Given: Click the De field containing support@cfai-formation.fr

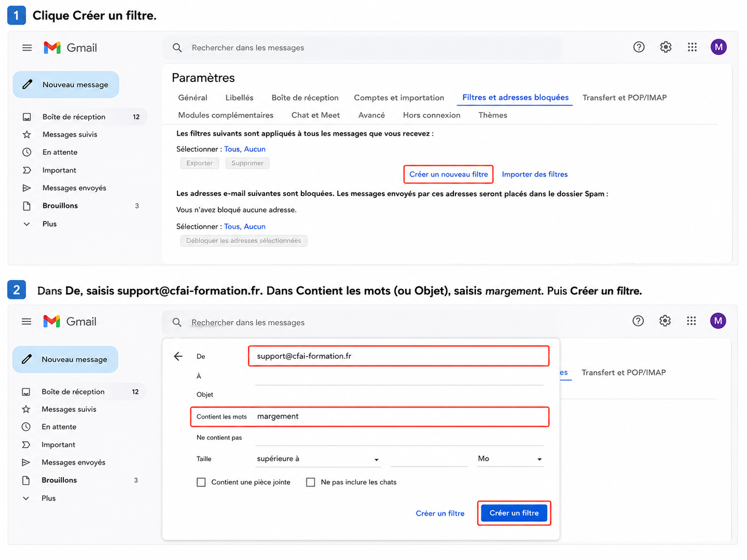Looking at the screenshot, I should [399, 356].
